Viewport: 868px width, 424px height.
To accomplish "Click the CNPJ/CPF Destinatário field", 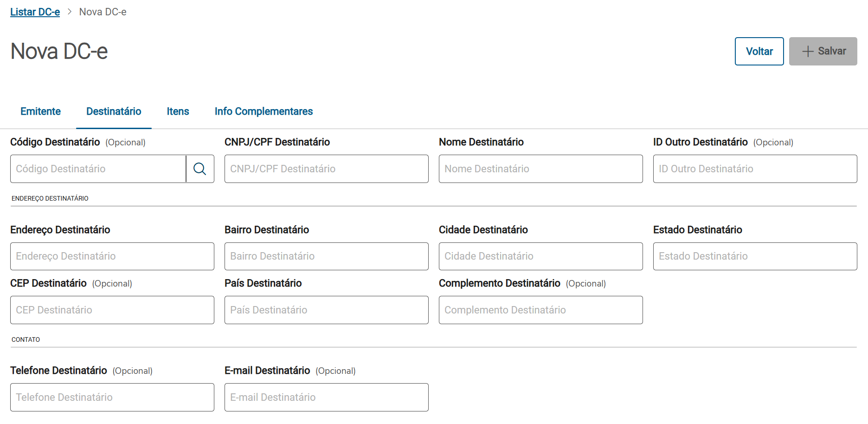I will (326, 169).
